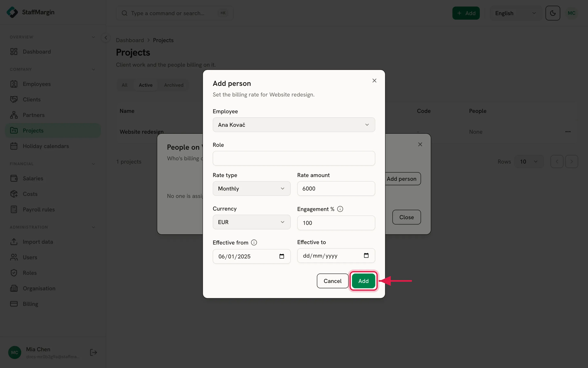The width and height of the screenshot is (588, 368).
Task: Open the Partners section
Action: point(53,115)
